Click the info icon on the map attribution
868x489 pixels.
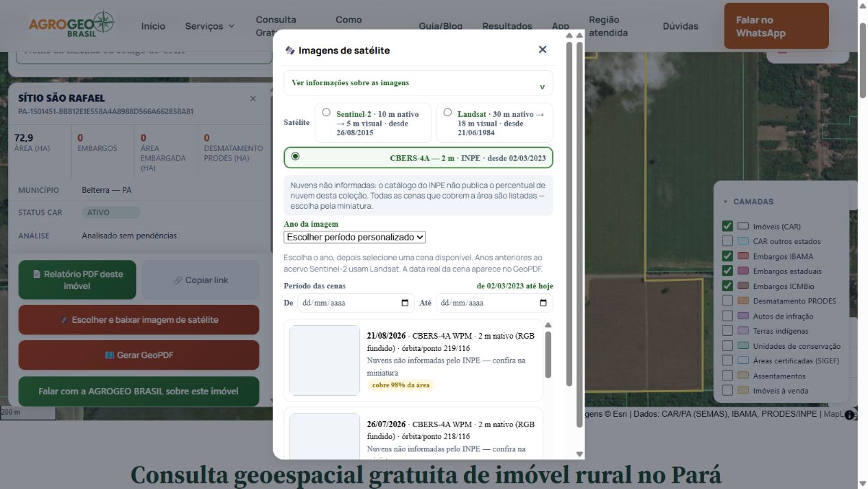point(849,415)
